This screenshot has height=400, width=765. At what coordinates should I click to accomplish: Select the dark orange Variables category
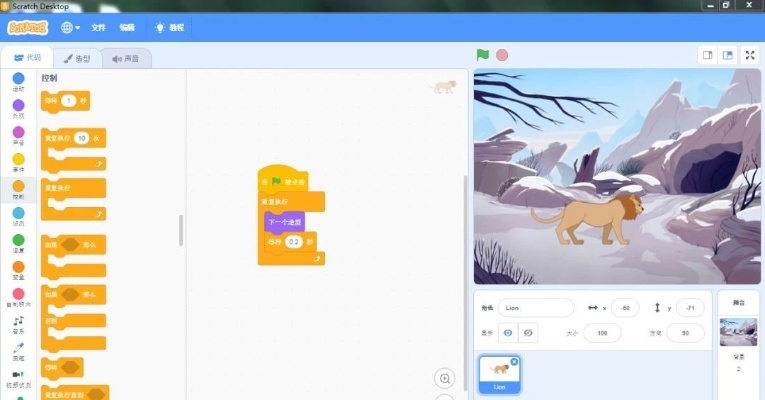click(18, 270)
